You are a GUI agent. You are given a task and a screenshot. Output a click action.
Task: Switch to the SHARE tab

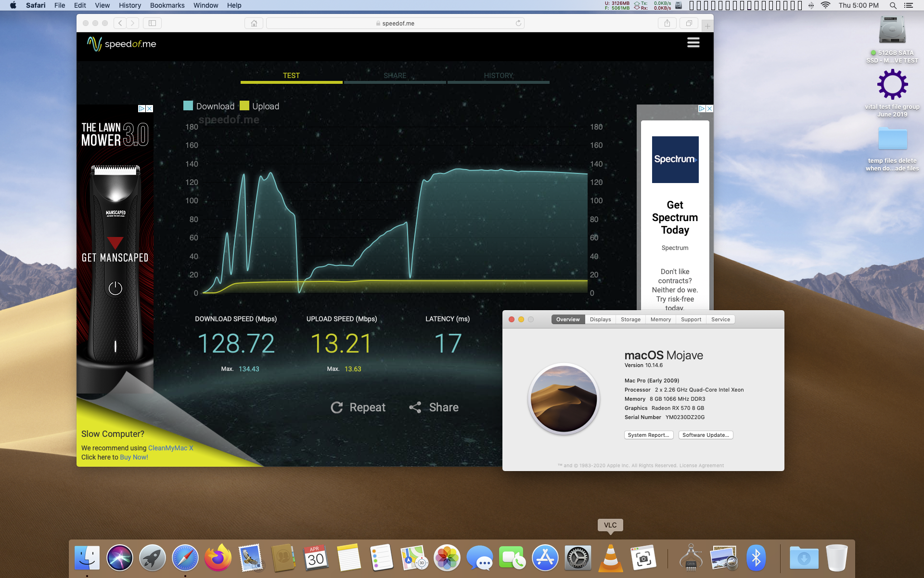pos(395,76)
